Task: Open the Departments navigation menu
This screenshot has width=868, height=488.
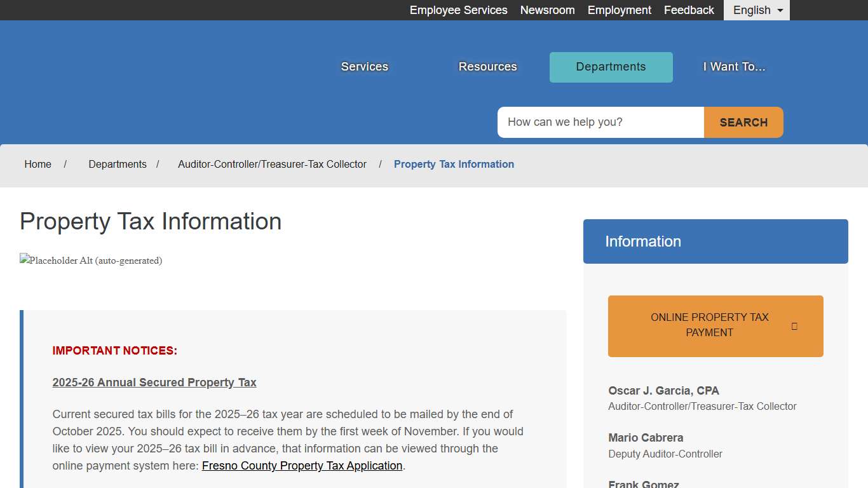Action: 611,67
